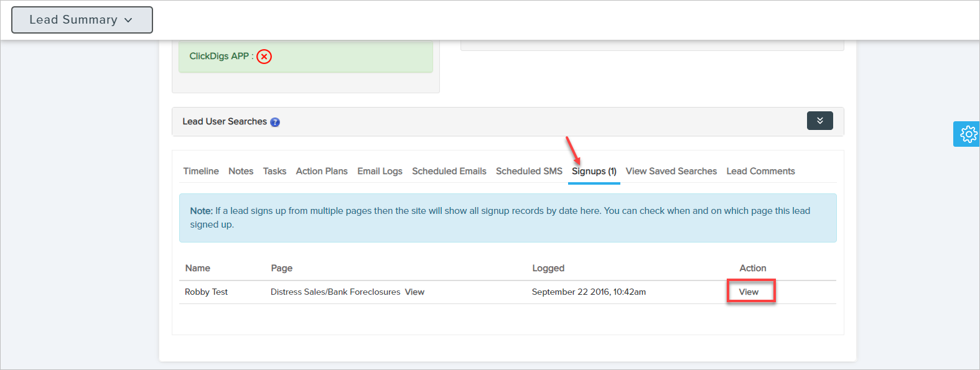Open the Notes tab
The image size is (980, 370).
click(241, 171)
